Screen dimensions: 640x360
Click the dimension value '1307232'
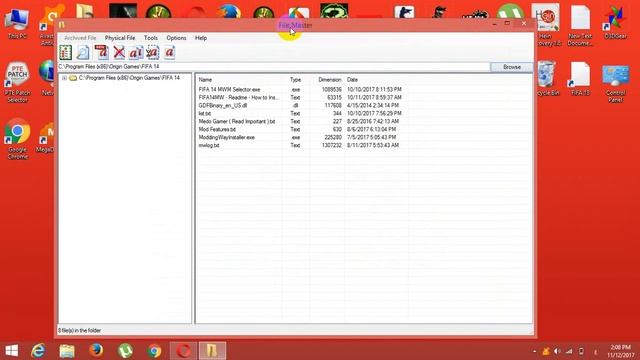click(331, 145)
